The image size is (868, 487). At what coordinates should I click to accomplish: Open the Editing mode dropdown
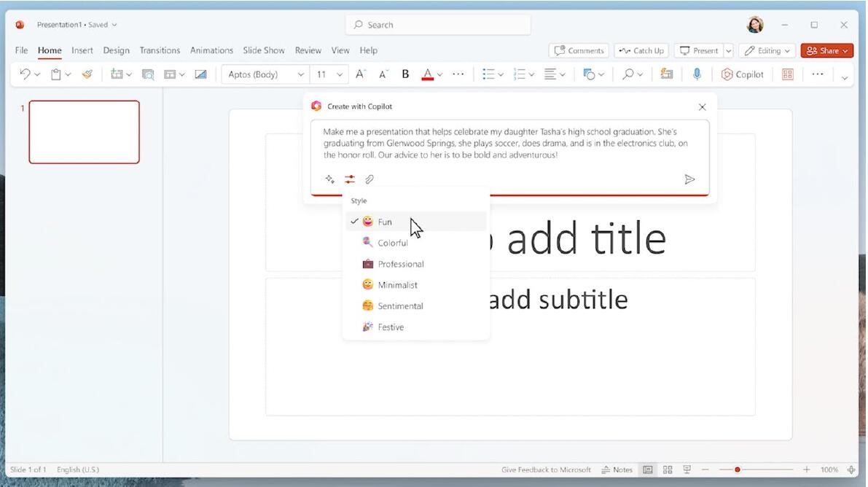767,50
